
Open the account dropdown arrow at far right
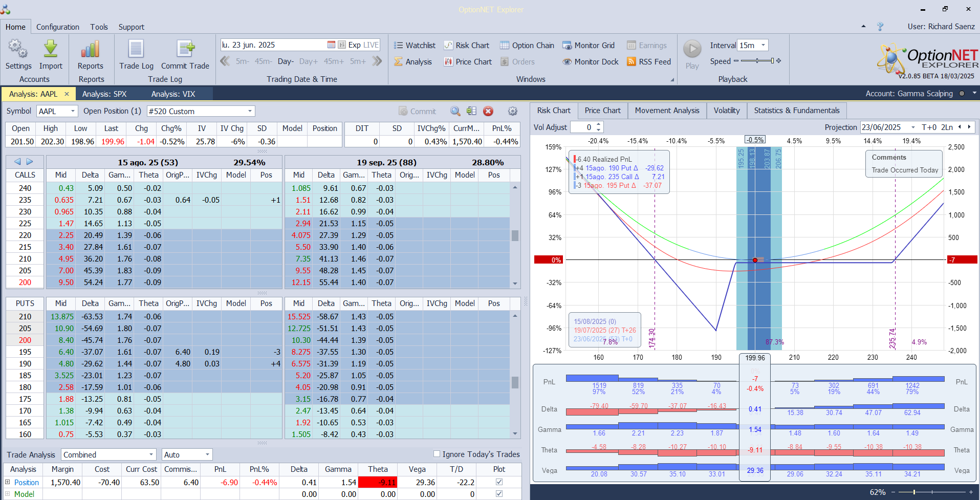(974, 93)
